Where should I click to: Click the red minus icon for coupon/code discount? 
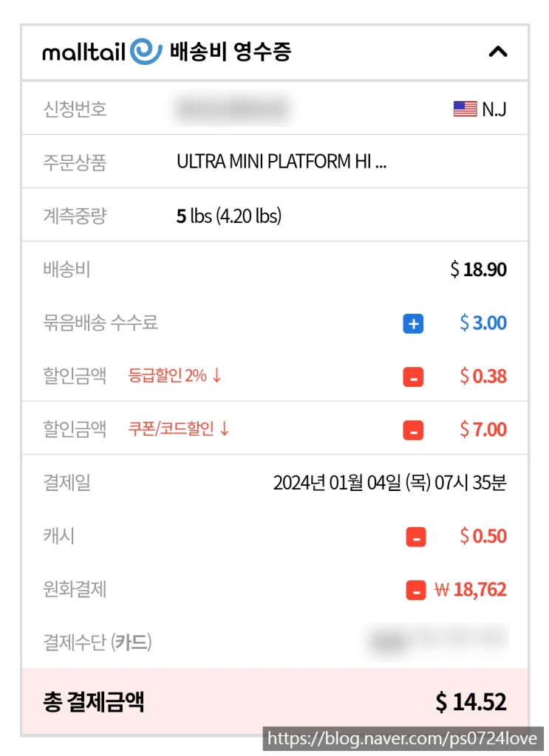(413, 430)
